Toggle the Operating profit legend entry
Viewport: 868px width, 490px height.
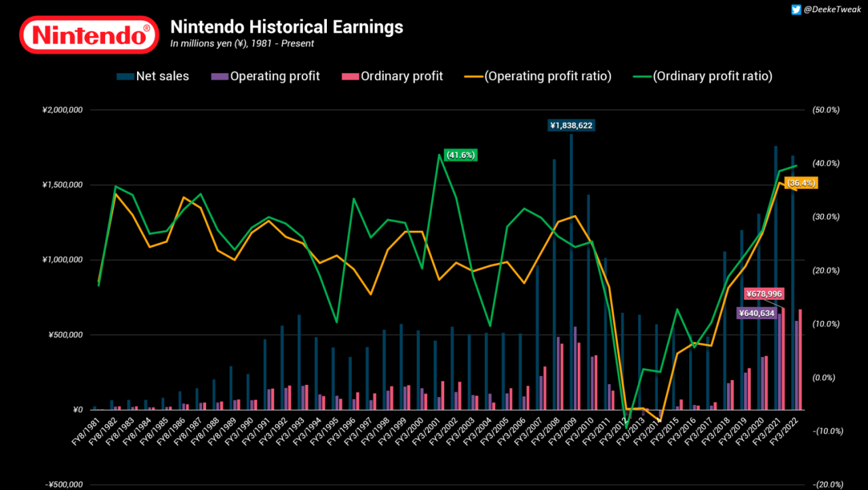point(268,76)
